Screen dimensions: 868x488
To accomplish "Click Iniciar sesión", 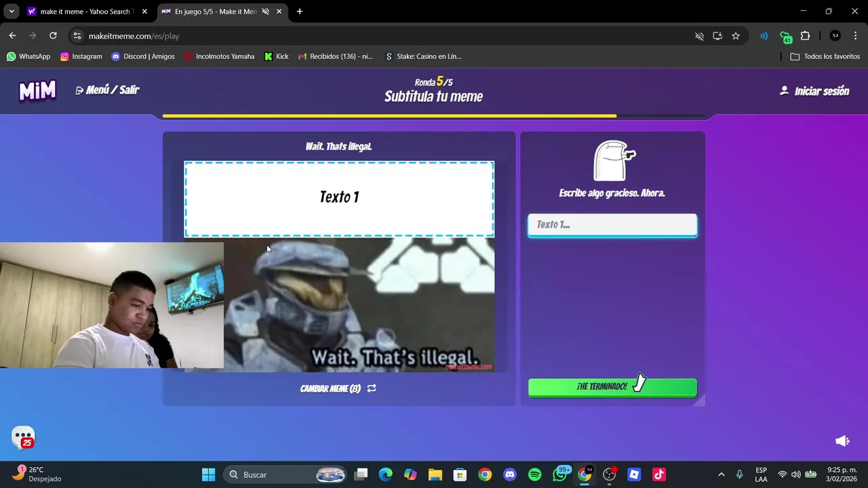I will pyautogui.click(x=814, y=91).
